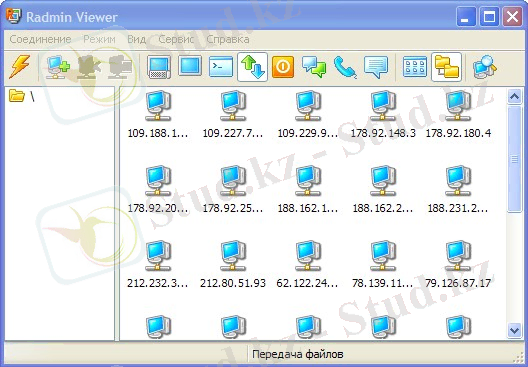Select computer 109.227.7...
The image size is (528, 367).
point(232,114)
